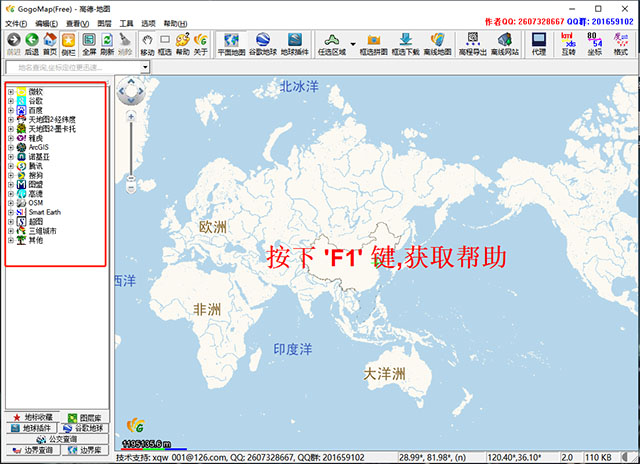
Task: Click the 地球插件 bottom panel button
Action: 31,428
